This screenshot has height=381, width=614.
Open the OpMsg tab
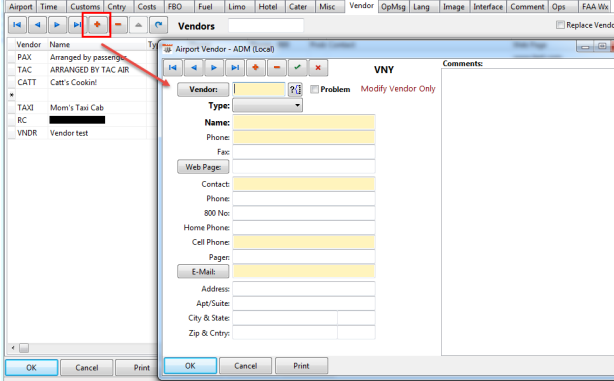(394, 7)
